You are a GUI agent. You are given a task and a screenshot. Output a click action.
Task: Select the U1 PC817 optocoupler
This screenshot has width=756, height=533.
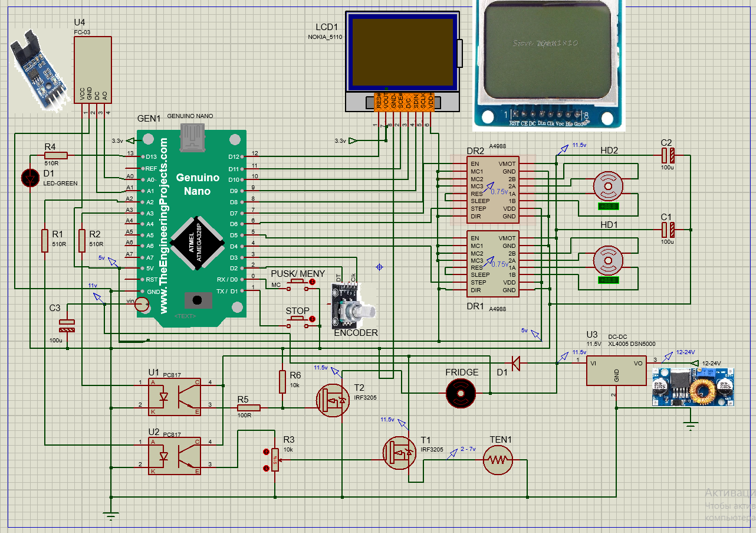point(175,397)
